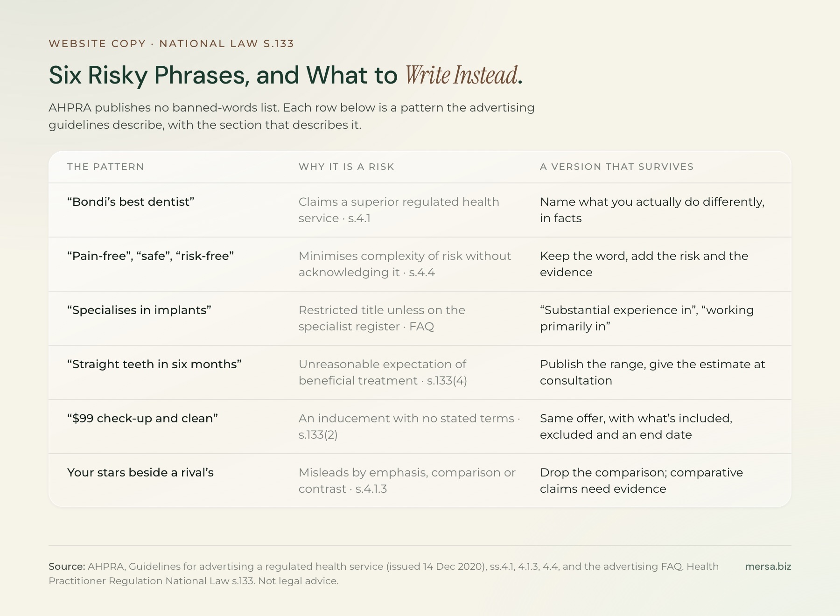
Task: Click the "Straight teeth in six months" phrase
Action: click(x=154, y=364)
